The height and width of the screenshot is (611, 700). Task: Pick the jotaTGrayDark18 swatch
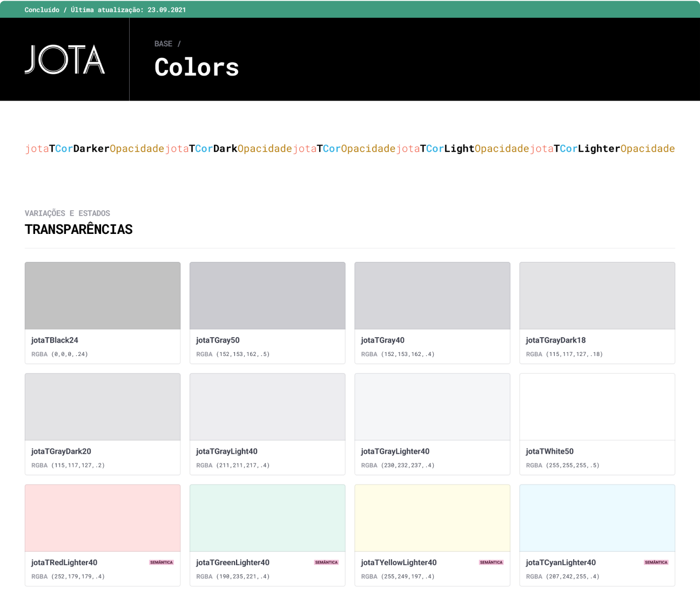click(x=597, y=296)
